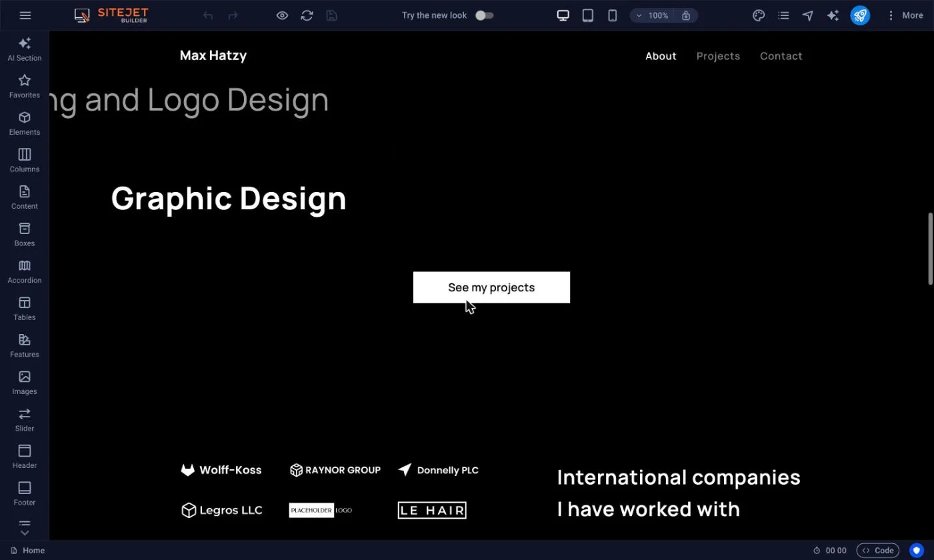This screenshot has height=560, width=934.
Task: Switch to desktop view
Action: [x=563, y=15]
